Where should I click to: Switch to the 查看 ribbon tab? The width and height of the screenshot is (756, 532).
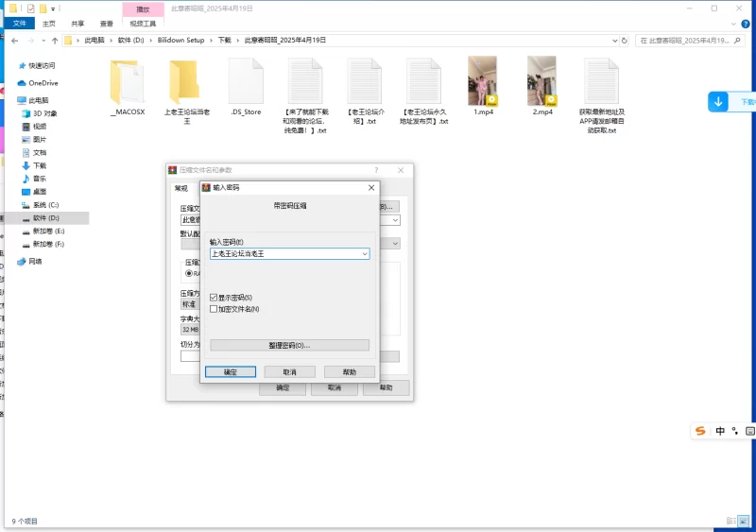tap(107, 24)
